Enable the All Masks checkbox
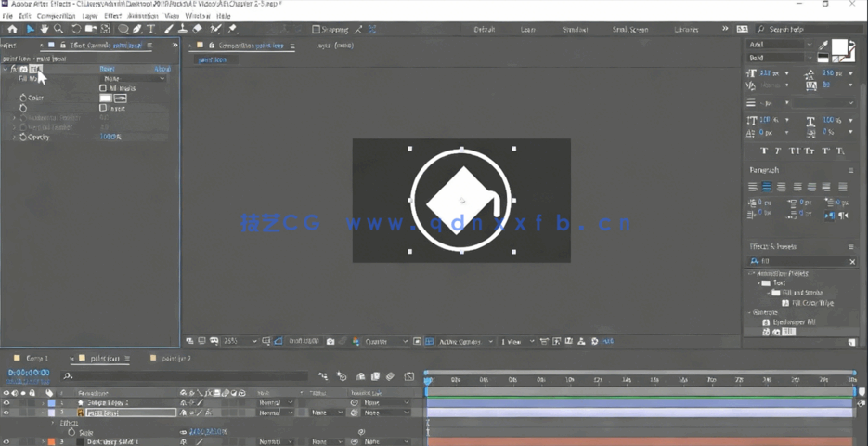The height and width of the screenshot is (446, 868). tap(103, 89)
